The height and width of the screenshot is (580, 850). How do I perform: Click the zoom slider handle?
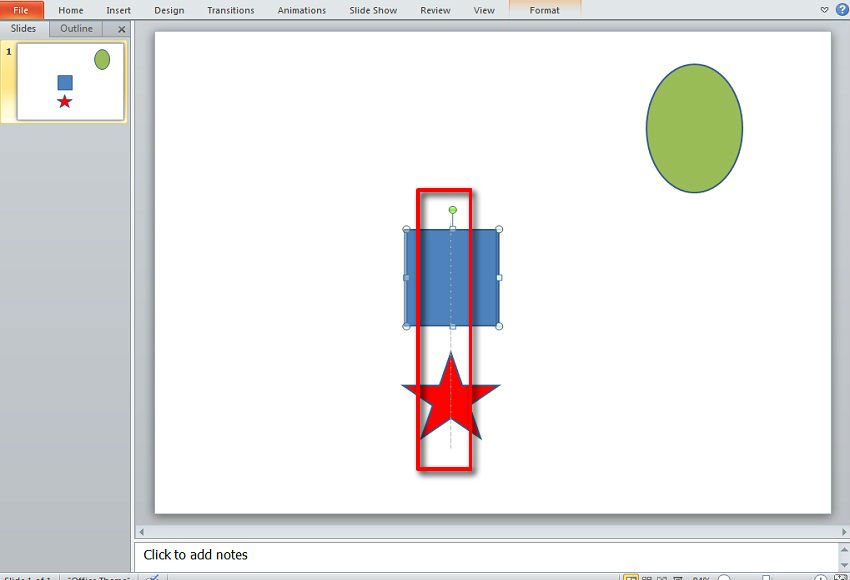(x=766, y=575)
